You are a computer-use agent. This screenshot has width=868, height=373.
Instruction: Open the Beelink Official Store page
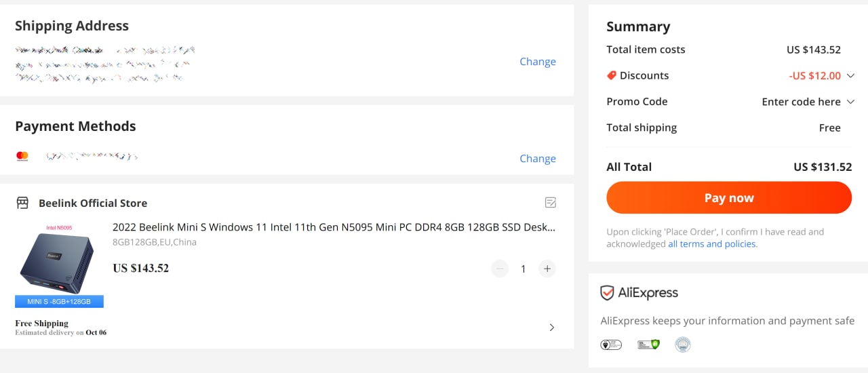pyautogui.click(x=93, y=203)
